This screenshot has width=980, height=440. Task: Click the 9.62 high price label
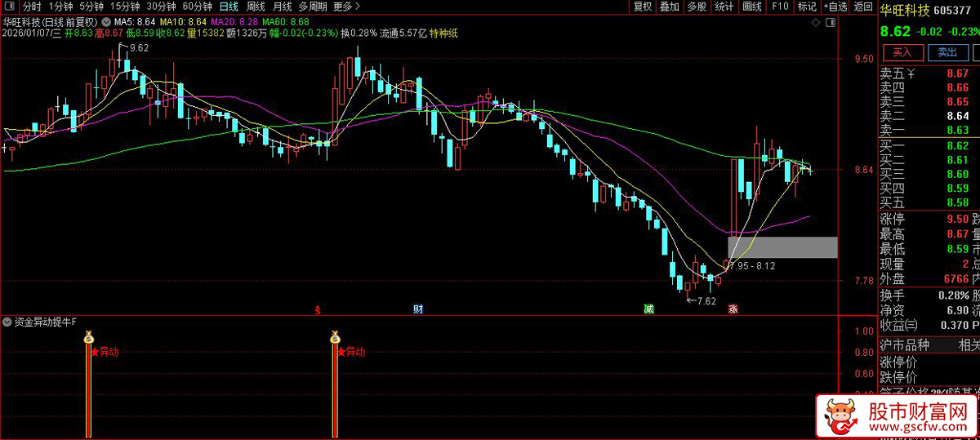[139, 48]
